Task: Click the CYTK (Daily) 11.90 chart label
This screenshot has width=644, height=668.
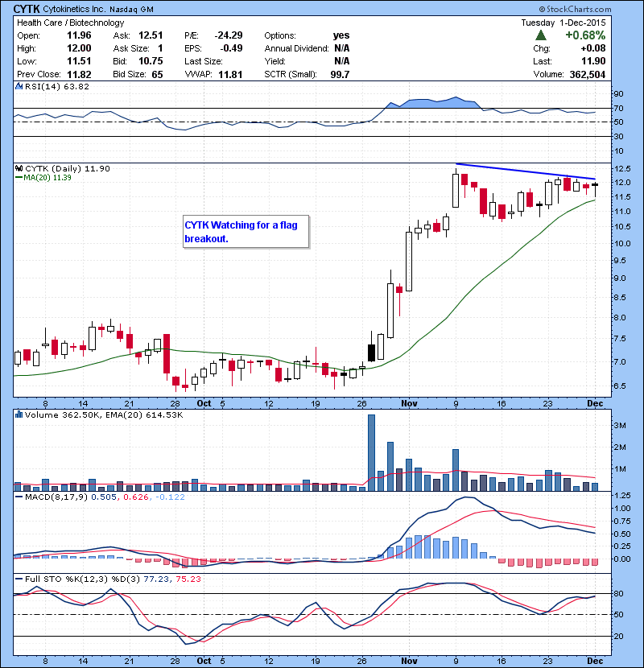Action: (x=68, y=169)
